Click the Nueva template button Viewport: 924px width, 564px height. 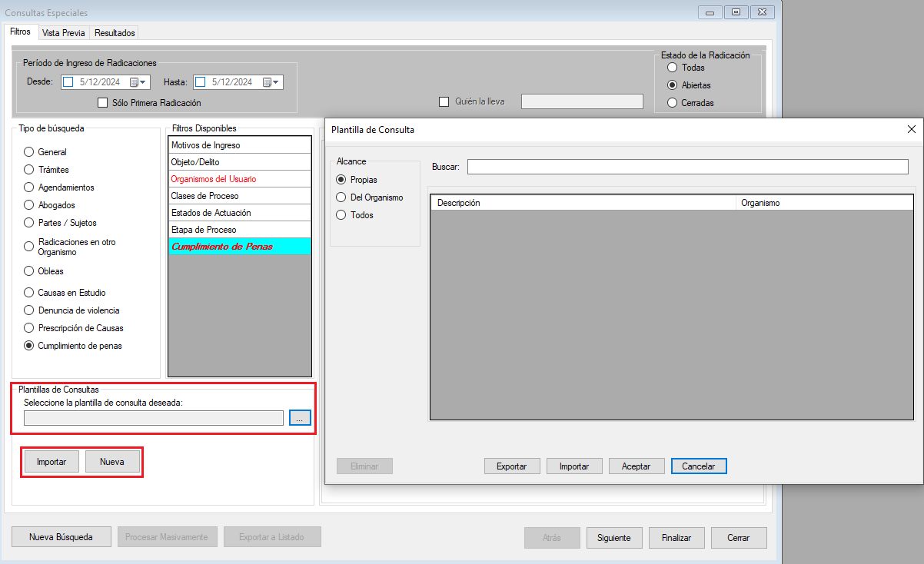pyautogui.click(x=112, y=462)
